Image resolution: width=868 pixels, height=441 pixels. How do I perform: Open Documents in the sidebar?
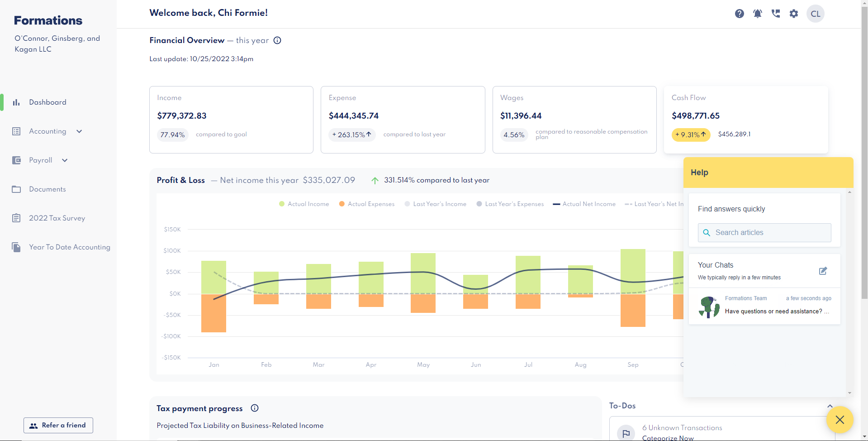(47, 189)
